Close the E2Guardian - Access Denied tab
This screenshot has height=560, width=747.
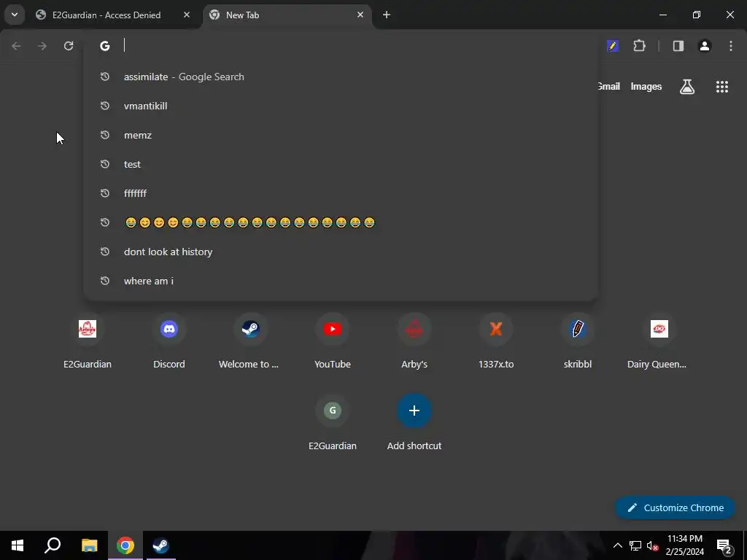(186, 15)
